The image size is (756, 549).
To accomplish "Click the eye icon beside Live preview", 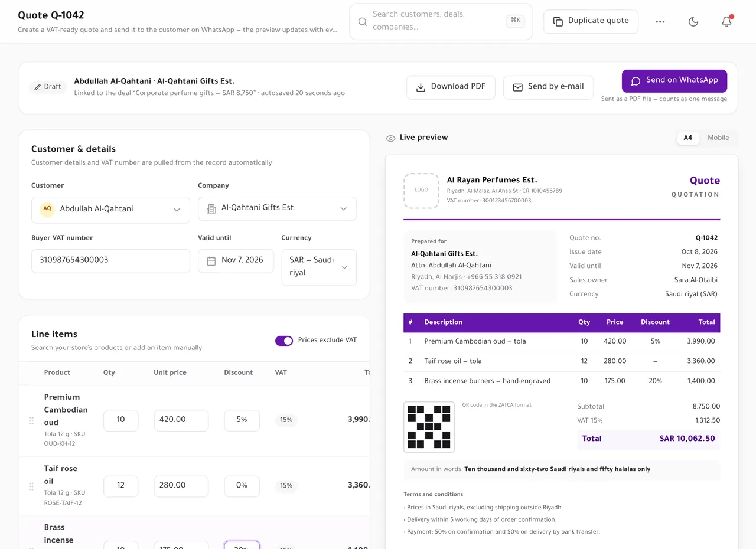I will click(390, 138).
